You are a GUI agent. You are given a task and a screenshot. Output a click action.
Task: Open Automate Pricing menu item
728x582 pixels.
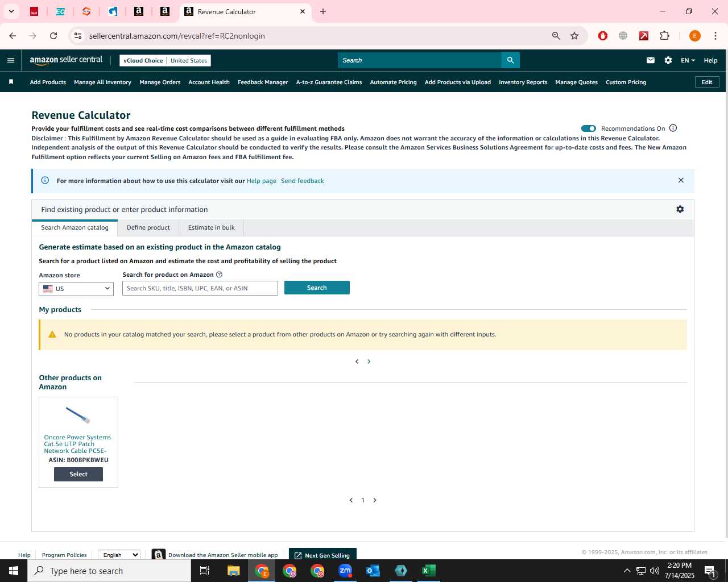[x=393, y=82]
